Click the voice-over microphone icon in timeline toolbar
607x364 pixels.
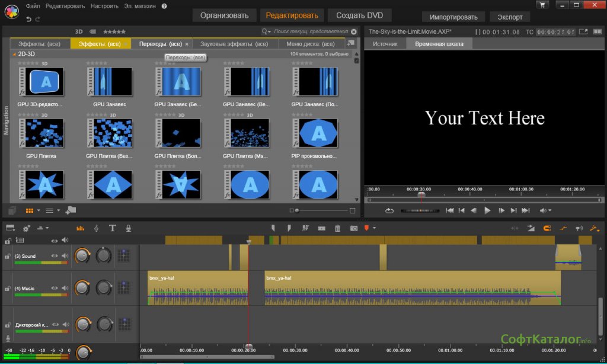coord(128,228)
